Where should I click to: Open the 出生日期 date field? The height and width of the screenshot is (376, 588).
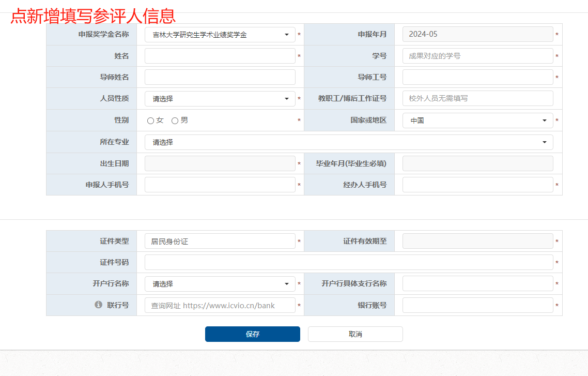220,163
